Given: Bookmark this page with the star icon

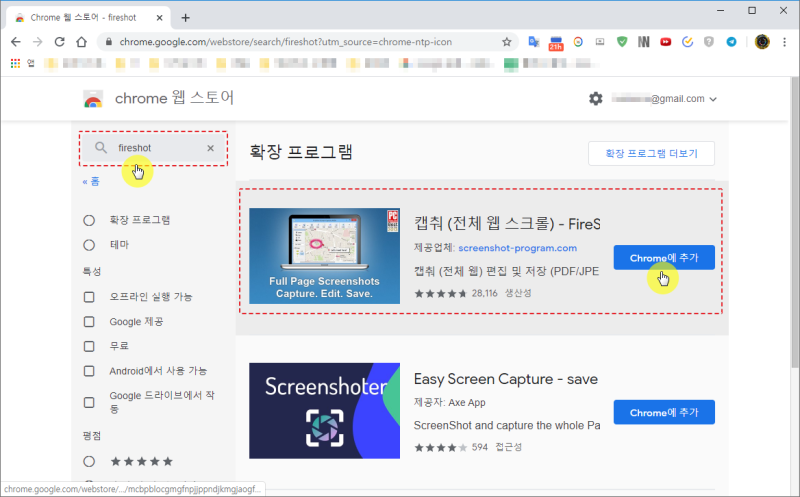Looking at the screenshot, I should pos(506,42).
